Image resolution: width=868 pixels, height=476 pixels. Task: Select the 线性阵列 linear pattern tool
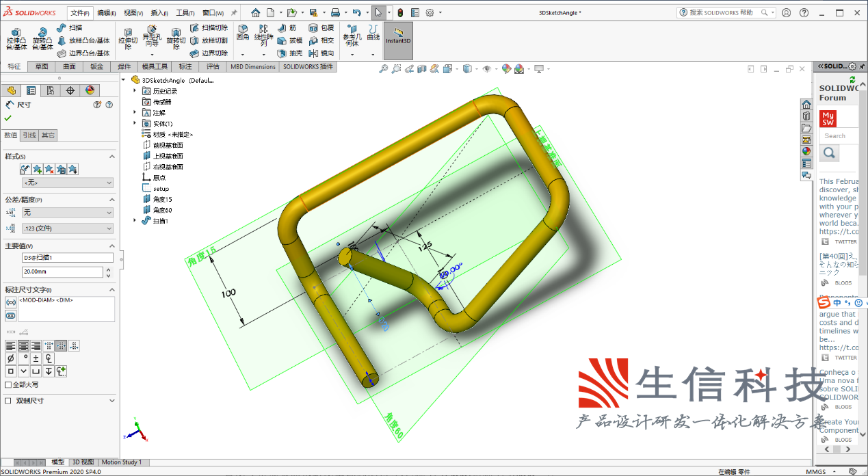[263, 36]
